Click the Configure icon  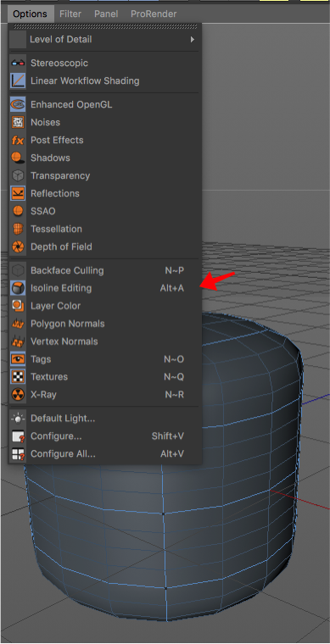[18, 436]
